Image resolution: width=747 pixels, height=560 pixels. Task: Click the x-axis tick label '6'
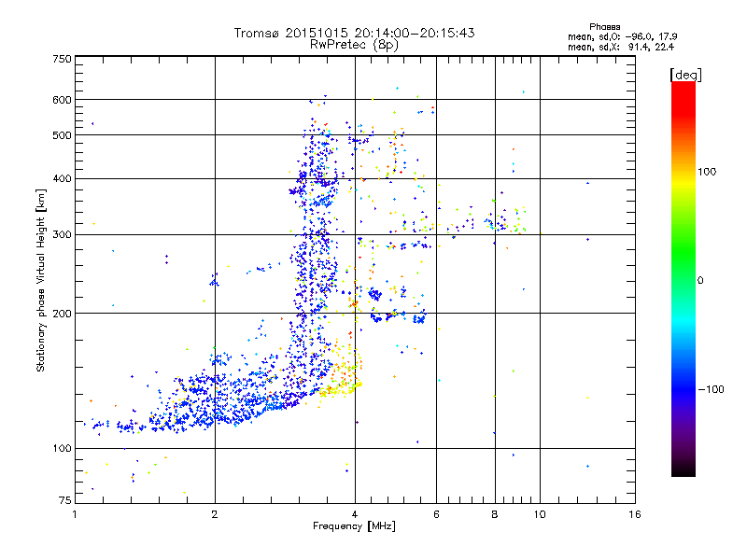(x=436, y=514)
